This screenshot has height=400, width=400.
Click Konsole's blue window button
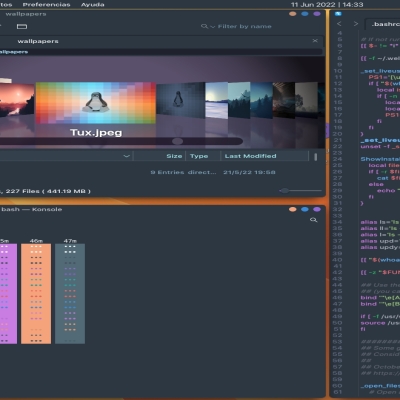click(305, 209)
